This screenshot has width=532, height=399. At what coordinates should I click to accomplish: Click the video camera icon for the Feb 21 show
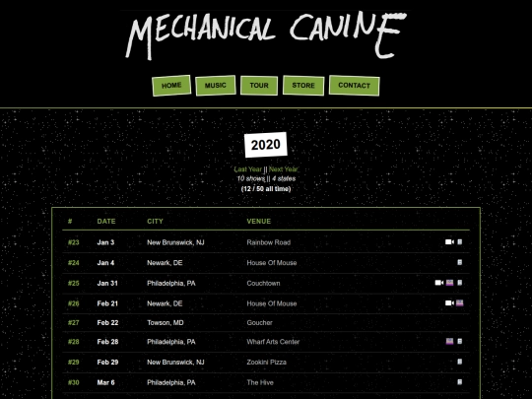[449, 303]
